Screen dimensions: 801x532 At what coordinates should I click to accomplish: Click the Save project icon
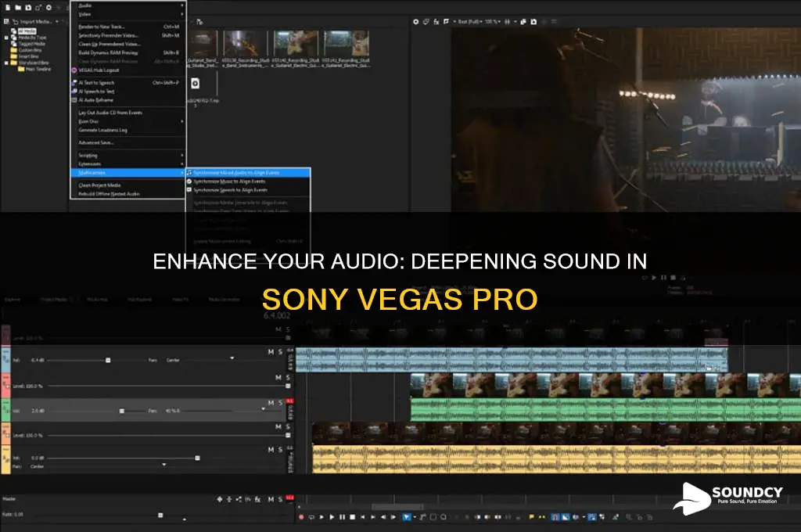point(28,8)
